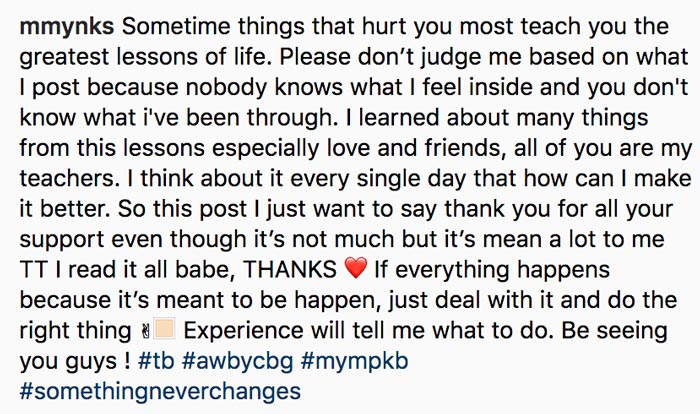Click the word THANKS in caption
The image size is (700, 414).
290,270
